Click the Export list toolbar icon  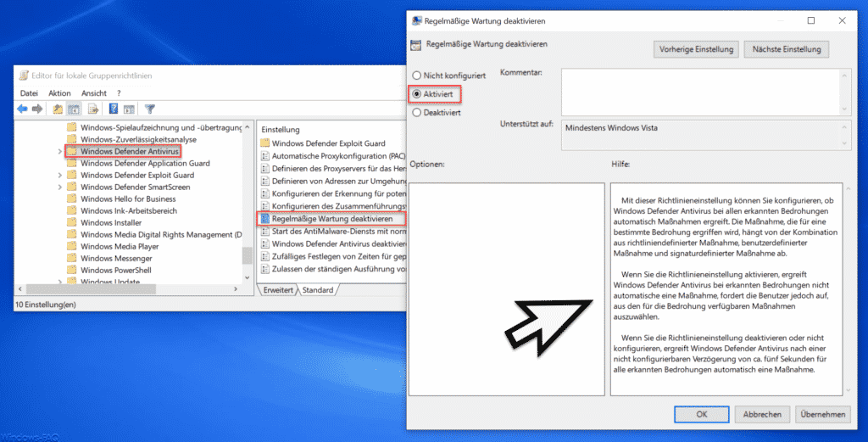(x=93, y=109)
